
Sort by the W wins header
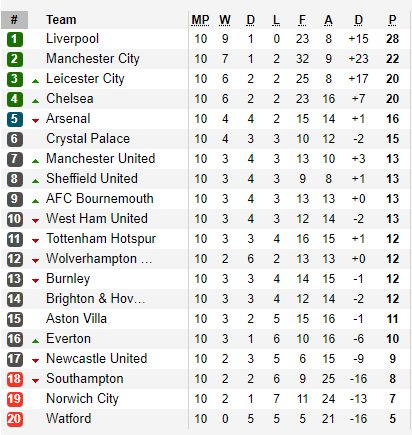point(225,20)
